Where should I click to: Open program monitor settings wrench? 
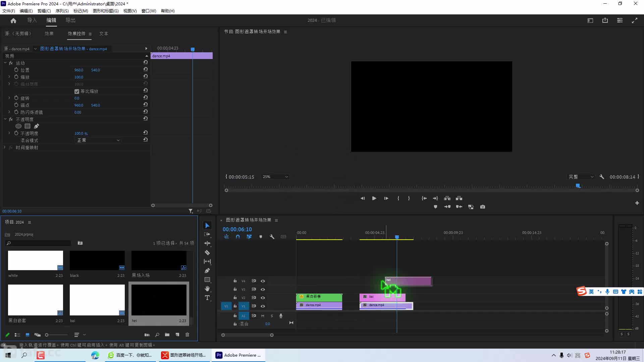602,177
